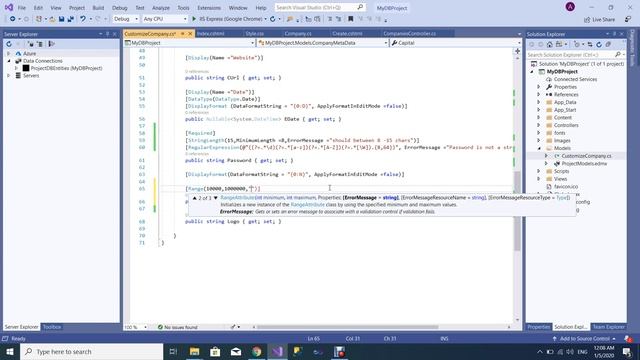Click the No issues found indicator
Screen dimensions: 640x360
178,327
